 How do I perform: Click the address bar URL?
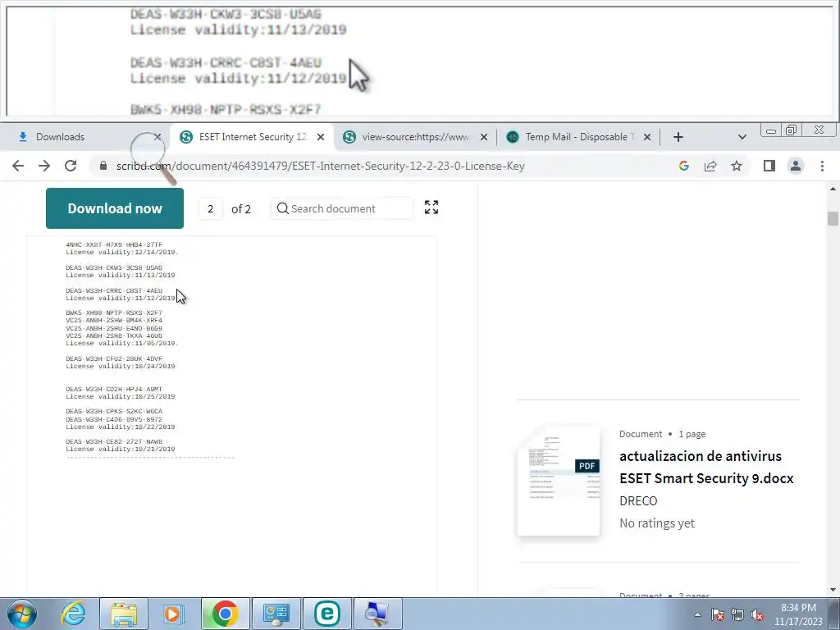(x=321, y=166)
